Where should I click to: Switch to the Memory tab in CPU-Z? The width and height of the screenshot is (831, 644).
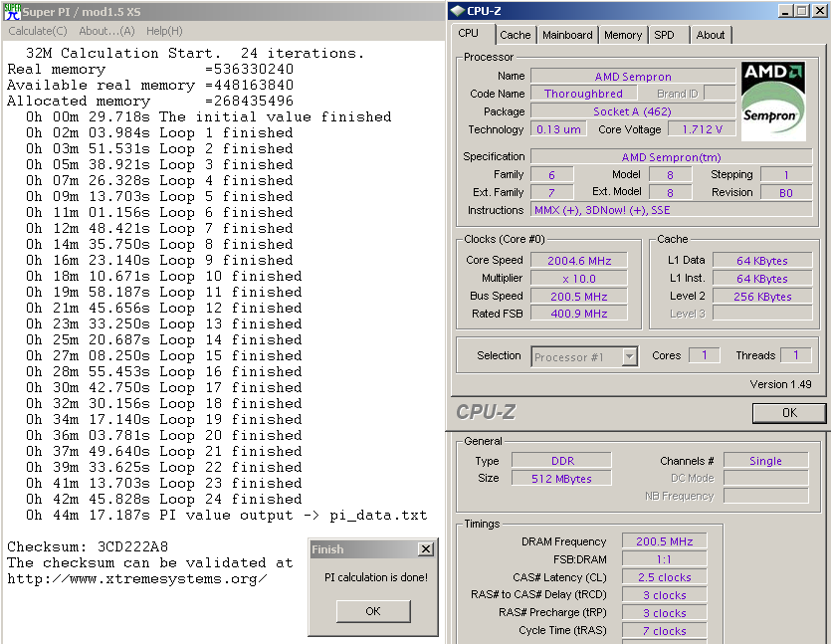pos(623,35)
